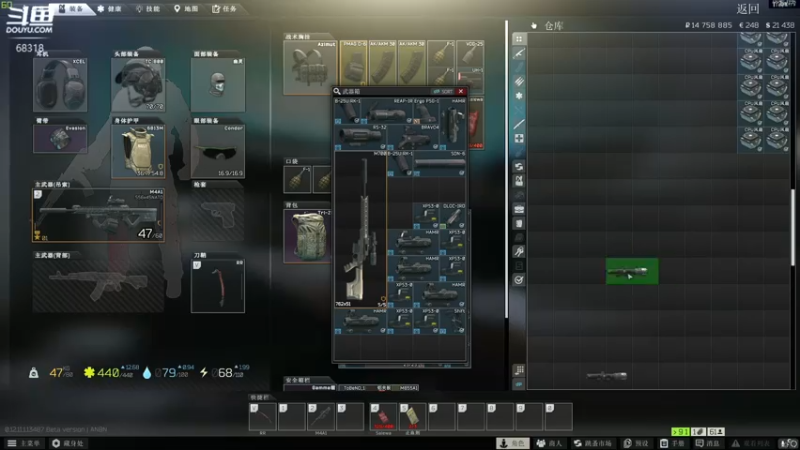Select the balaclava face cover item
800x450 pixels.
tap(218, 85)
